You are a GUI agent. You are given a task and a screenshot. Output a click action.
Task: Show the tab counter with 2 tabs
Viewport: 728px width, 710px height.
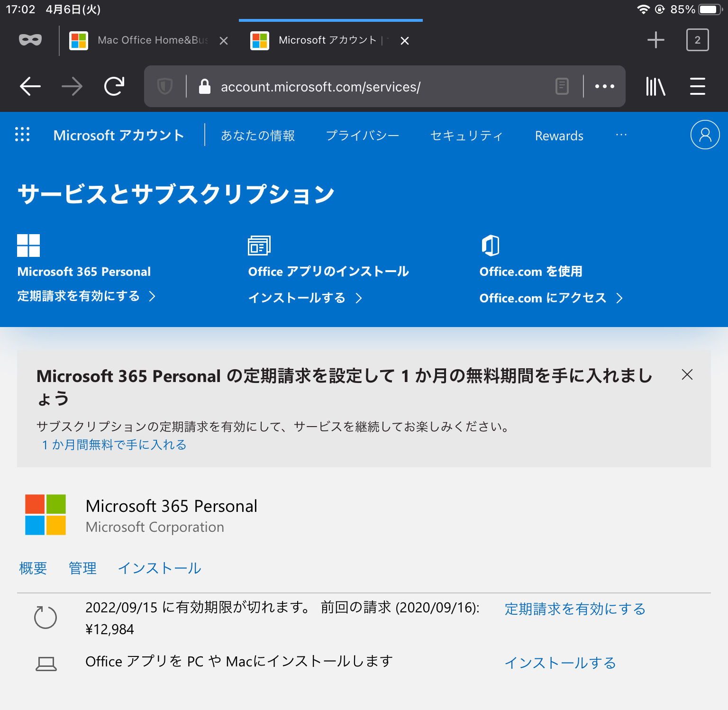(x=698, y=40)
